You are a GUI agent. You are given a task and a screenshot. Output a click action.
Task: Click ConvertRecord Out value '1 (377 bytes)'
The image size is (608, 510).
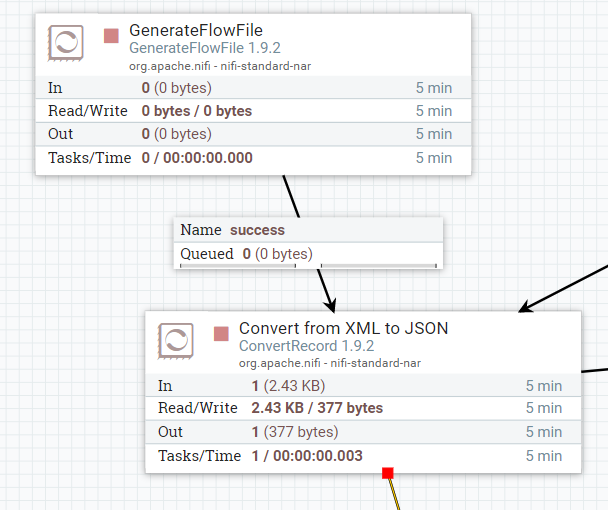click(295, 432)
